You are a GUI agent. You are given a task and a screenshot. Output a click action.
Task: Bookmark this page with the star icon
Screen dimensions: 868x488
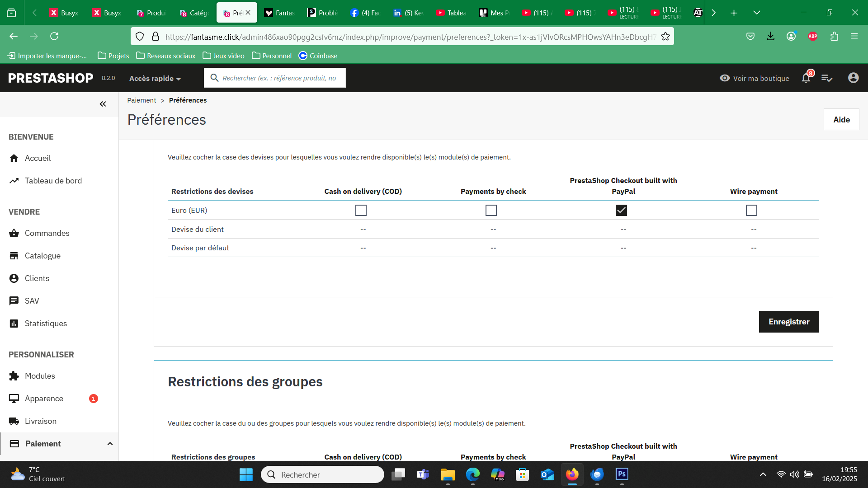[665, 37]
